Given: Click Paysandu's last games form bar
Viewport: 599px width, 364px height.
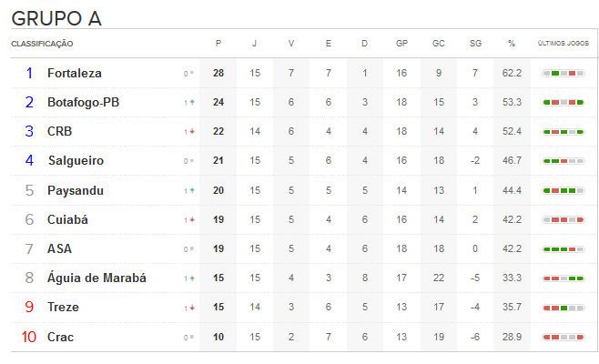Looking at the screenshot, I should pyautogui.click(x=563, y=191).
